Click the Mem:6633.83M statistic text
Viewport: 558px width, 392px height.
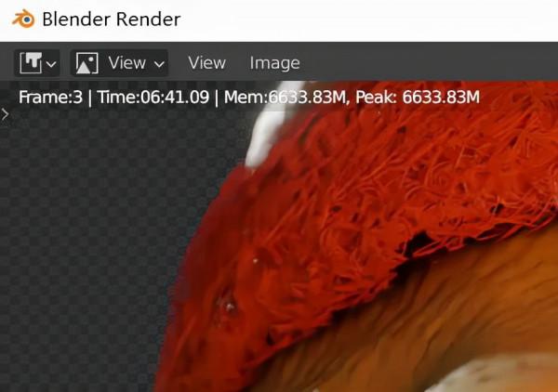tap(285, 97)
